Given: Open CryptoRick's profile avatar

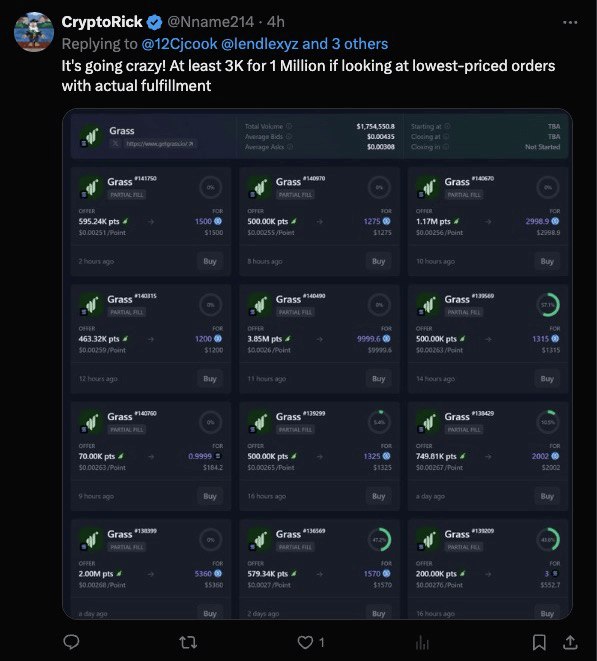Looking at the screenshot, I should 34,32.
